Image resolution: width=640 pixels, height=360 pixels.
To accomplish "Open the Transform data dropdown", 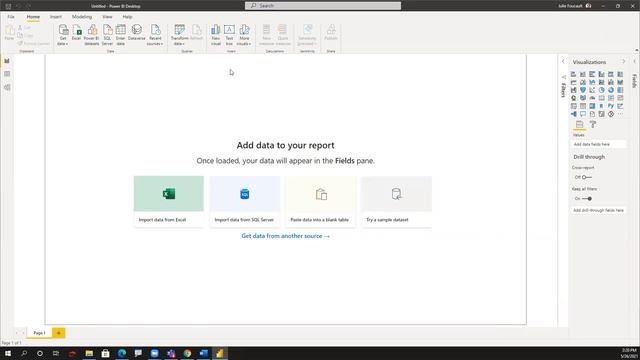I will [x=180, y=35].
